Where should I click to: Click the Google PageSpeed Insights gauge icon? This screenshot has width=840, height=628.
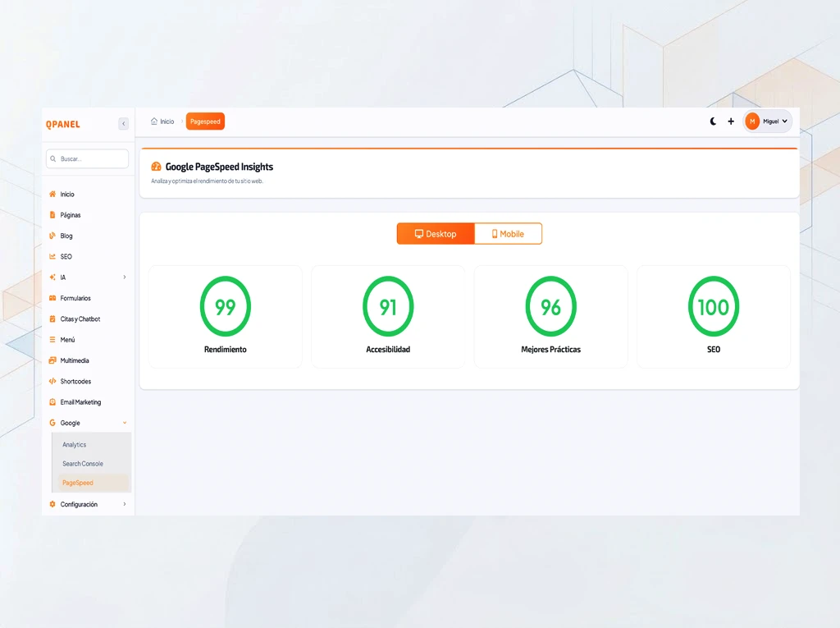pyautogui.click(x=156, y=167)
